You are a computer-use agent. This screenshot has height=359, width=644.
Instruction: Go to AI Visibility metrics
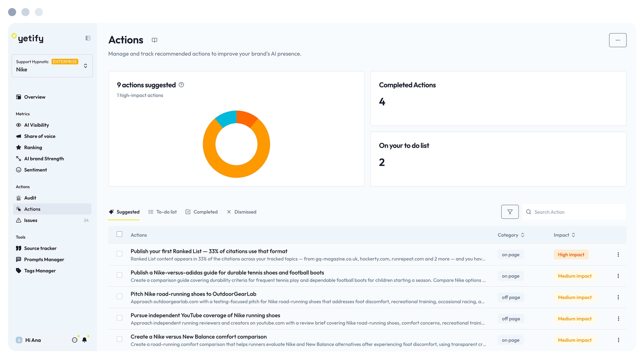52,125
